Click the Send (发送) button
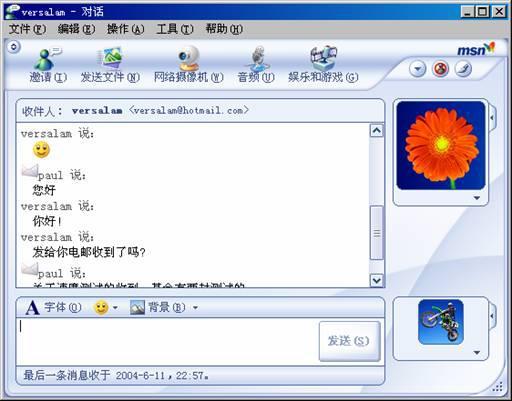 [x=349, y=341]
